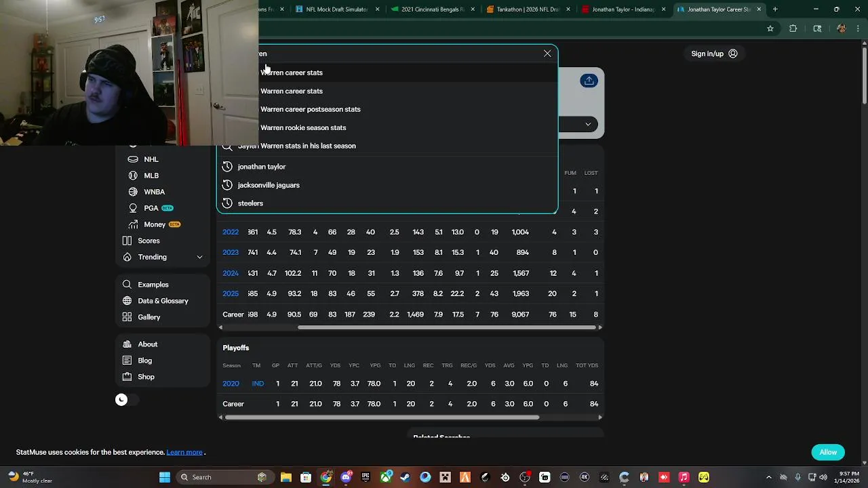Click the Sign in/up button
Screen dimensions: 868x488
click(x=714, y=54)
